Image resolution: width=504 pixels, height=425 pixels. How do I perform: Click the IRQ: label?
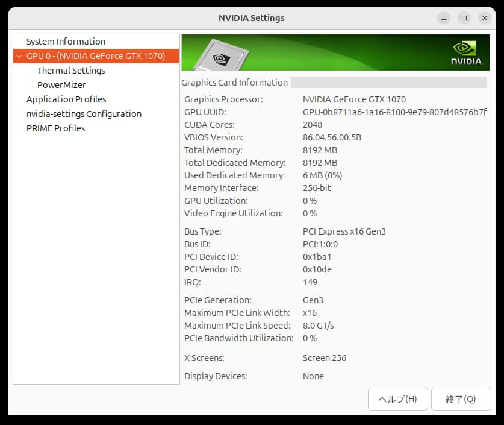coord(193,282)
